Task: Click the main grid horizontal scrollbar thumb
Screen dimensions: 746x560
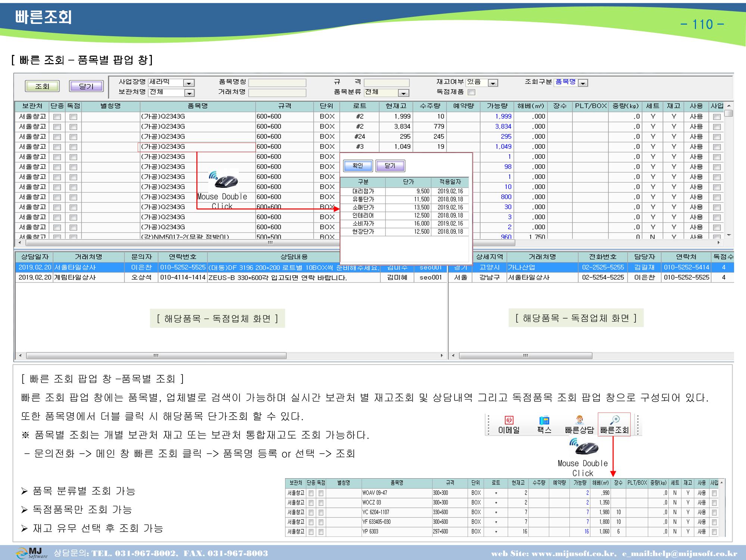Action: pos(271,243)
